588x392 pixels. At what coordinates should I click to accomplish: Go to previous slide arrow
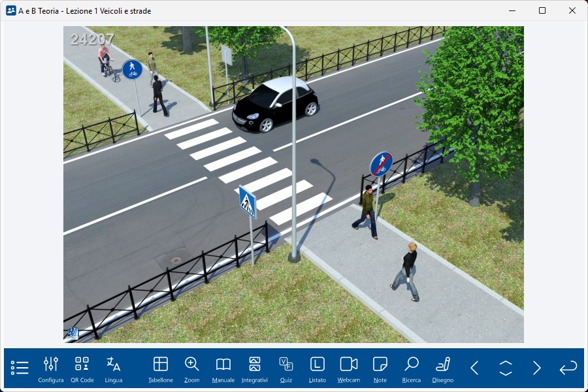pyautogui.click(x=475, y=368)
